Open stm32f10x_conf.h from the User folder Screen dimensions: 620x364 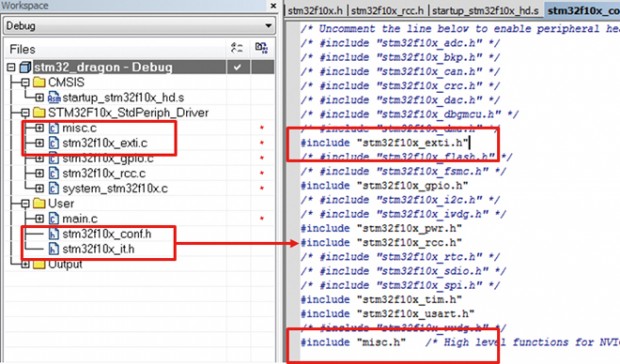click(x=107, y=234)
